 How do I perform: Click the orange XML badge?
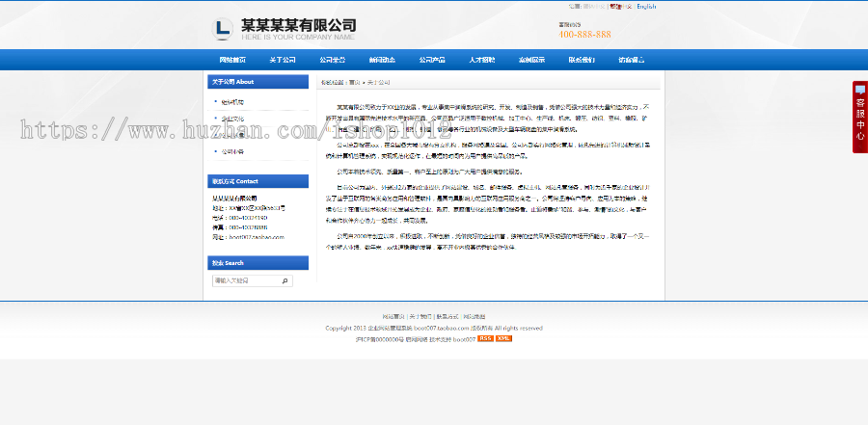(x=503, y=338)
